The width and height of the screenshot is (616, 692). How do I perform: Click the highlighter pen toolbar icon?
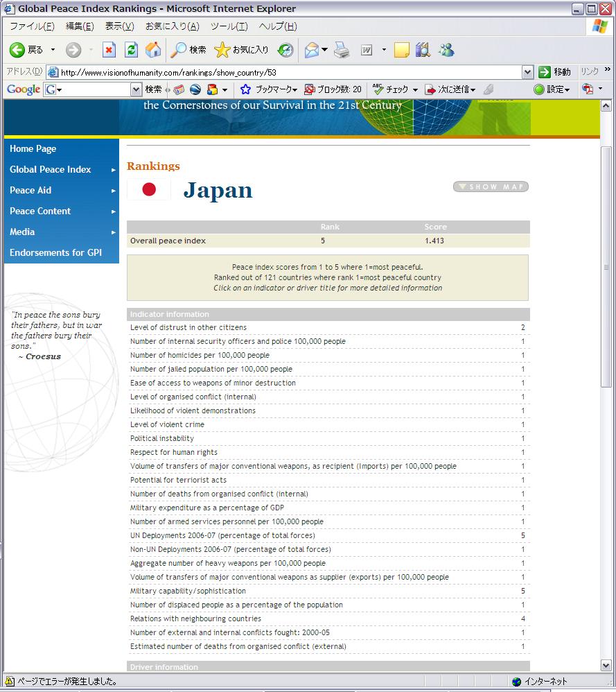pos(488,89)
